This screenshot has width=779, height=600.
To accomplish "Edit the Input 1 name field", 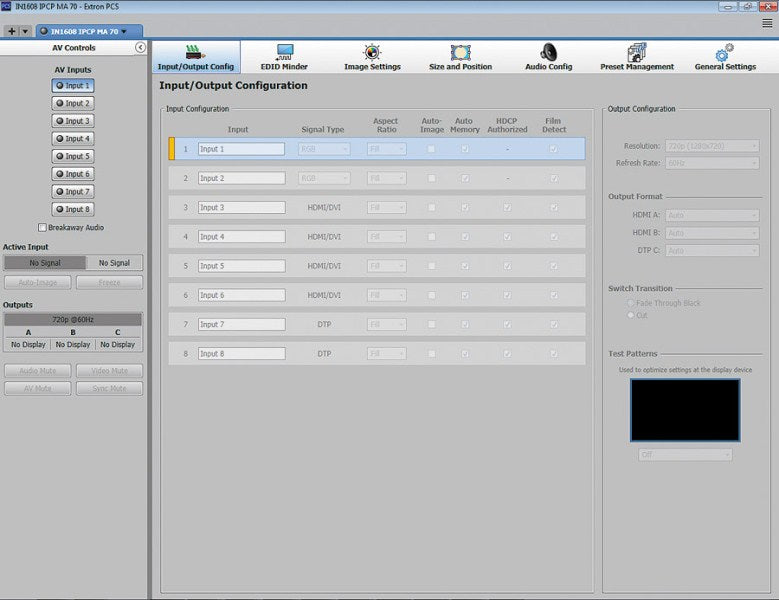I will [x=241, y=149].
